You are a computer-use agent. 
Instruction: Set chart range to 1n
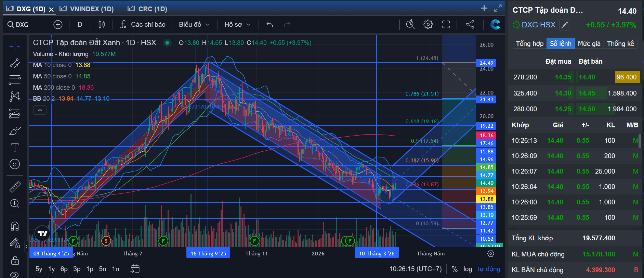(x=116, y=269)
